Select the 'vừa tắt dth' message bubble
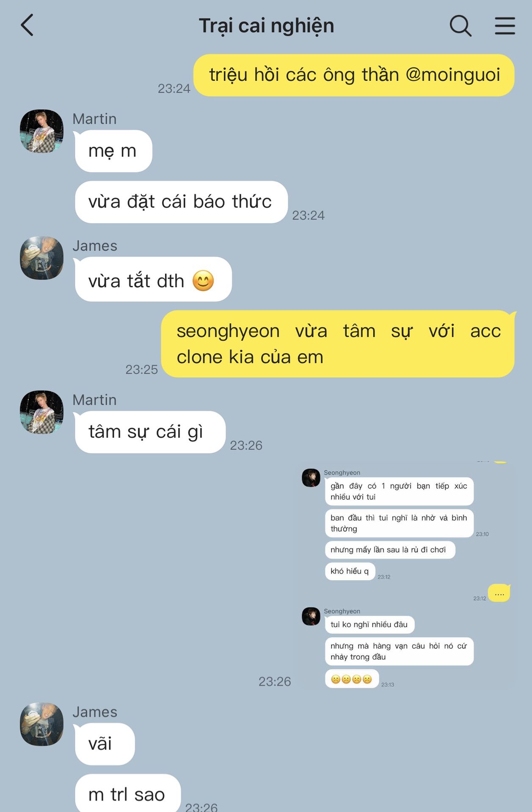The height and width of the screenshot is (812, 532). [x=153, y=279]
